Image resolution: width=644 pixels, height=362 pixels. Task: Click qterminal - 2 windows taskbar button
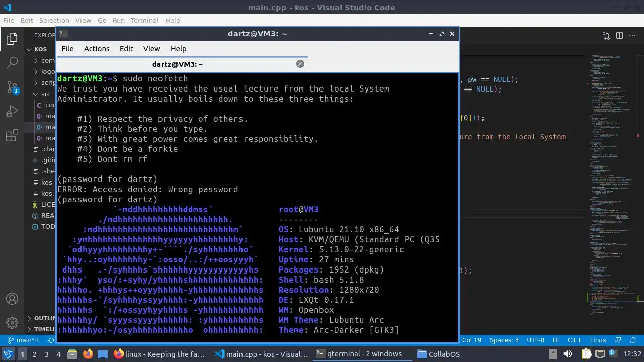pos(362,354)
